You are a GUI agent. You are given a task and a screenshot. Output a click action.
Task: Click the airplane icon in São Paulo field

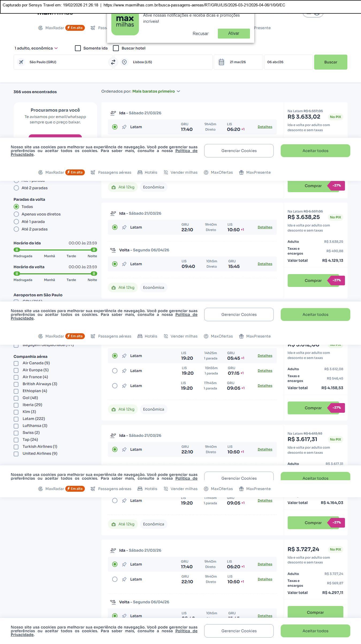(x=21, y=62)
